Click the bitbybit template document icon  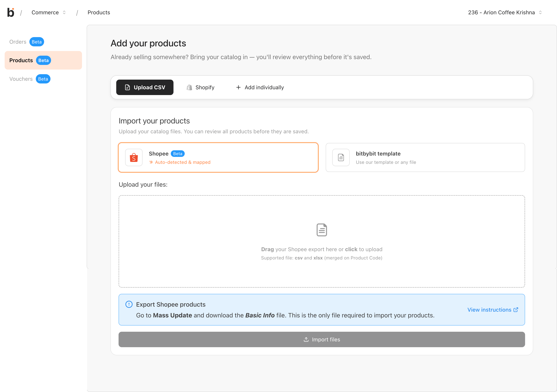341,157
